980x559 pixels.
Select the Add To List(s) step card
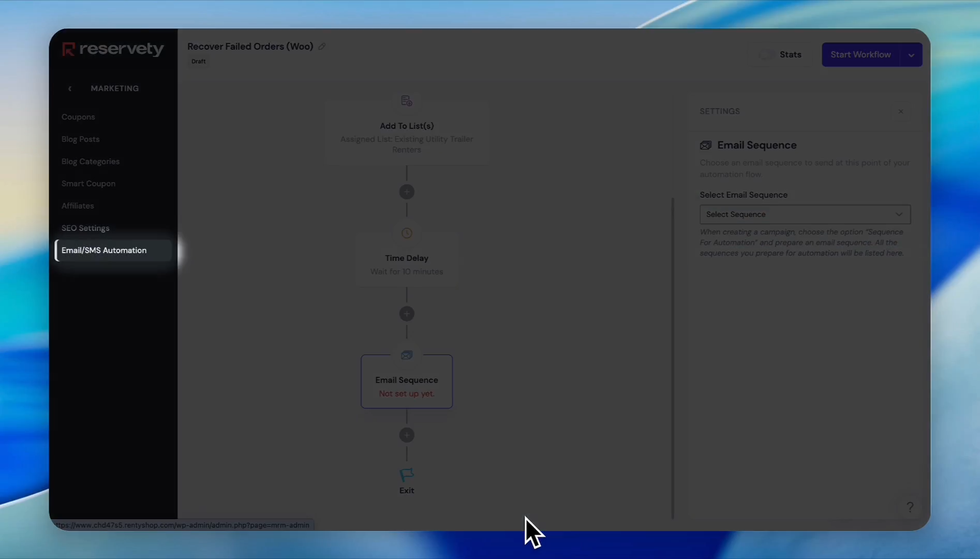tap(407, 134)
